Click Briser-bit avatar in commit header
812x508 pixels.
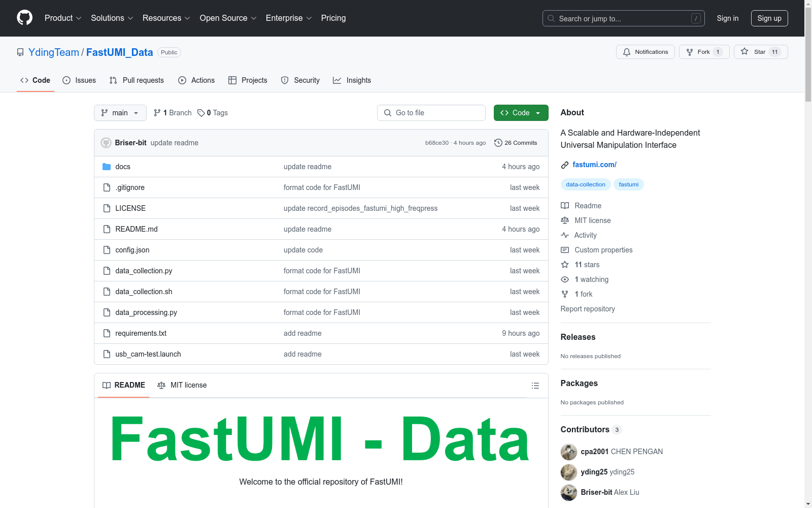pos(106,143)
